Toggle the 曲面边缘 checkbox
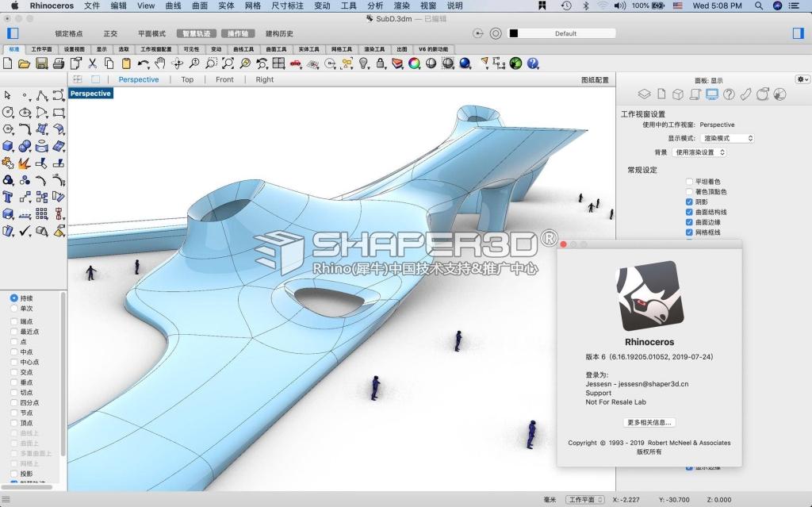This screenshot has width=812, height=507. (689, 222)
